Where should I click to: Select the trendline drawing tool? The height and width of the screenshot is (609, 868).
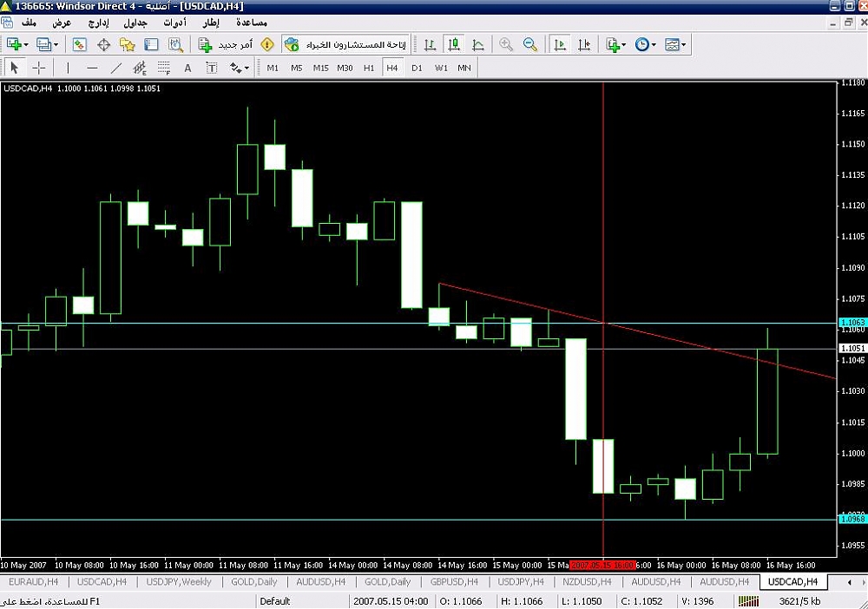tap(115, 68)
